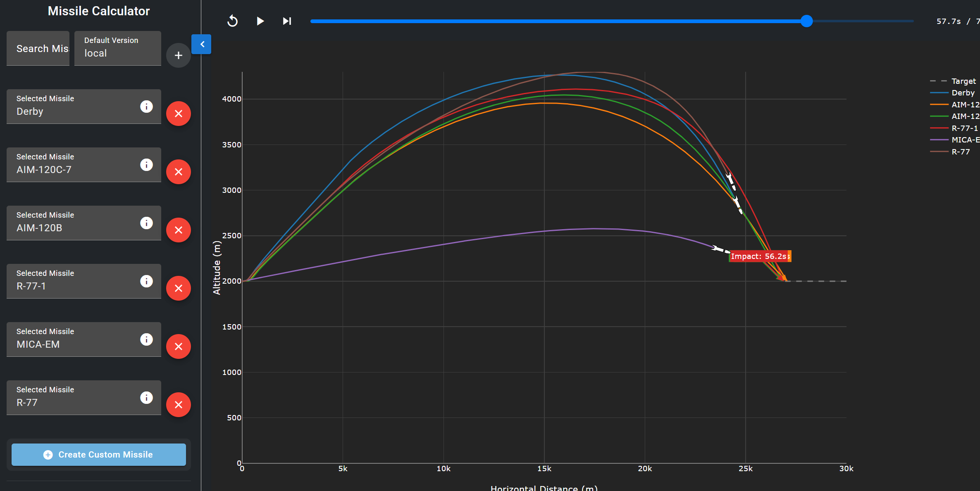Remove the R-77 missile
The image size is (980, 491).
coord(179,405)
